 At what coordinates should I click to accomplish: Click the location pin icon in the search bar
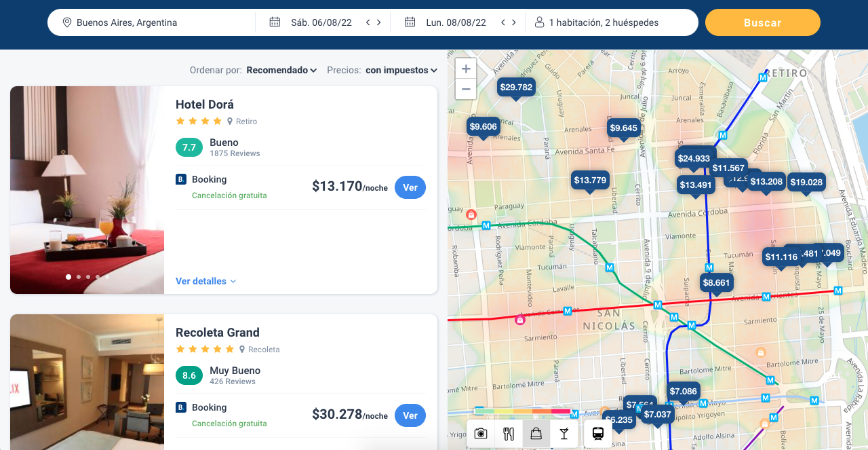coord(67,22)
